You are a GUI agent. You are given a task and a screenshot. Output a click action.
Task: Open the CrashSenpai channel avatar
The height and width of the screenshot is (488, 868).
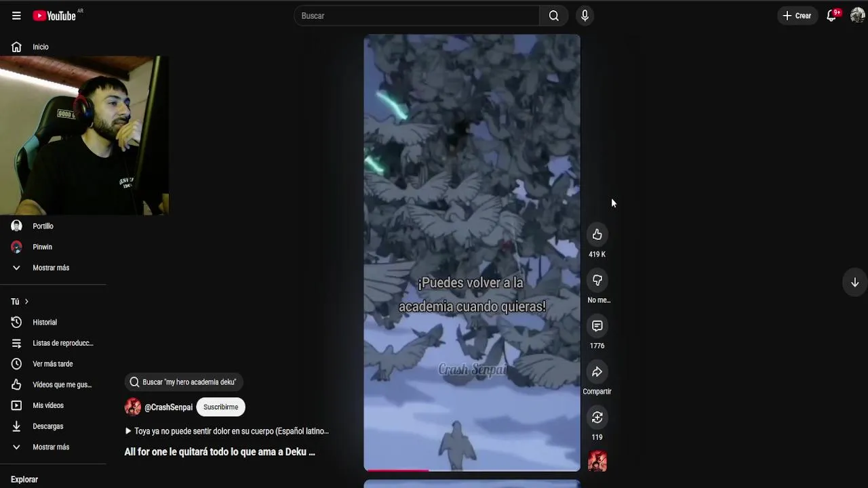133,407
